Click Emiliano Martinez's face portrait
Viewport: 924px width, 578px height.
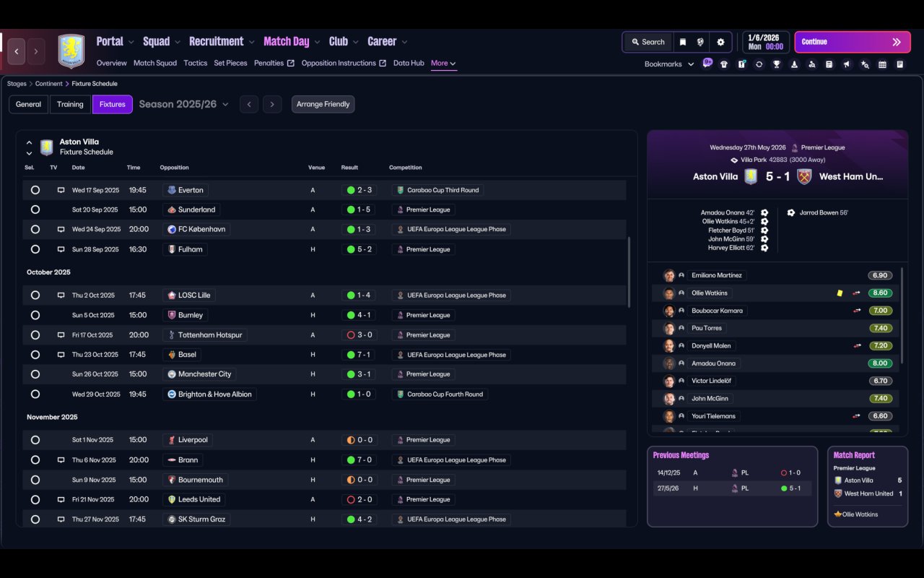coord(669,275)
